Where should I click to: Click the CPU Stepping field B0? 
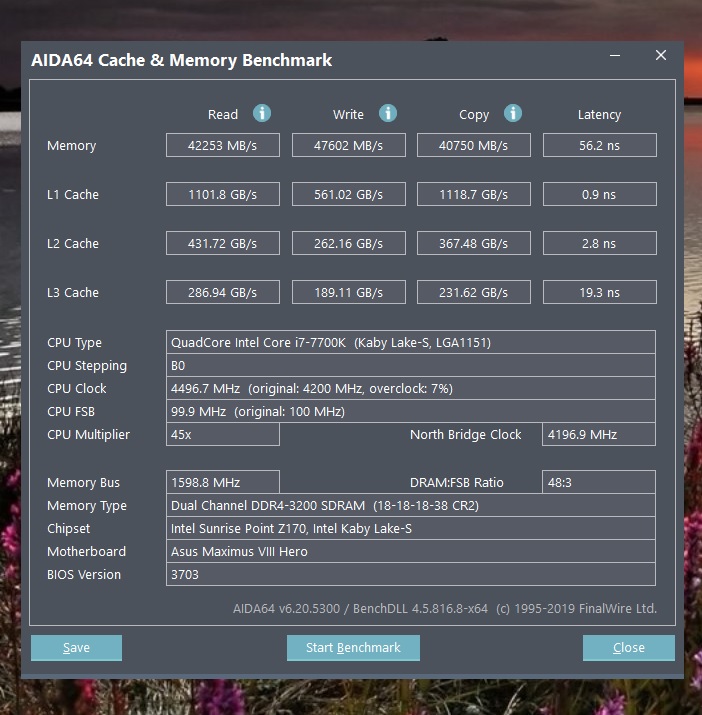(411, 365)
